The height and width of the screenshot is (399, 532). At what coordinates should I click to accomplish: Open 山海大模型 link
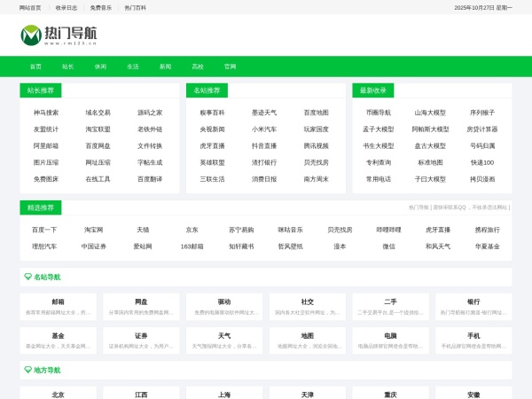pos(431,113)
